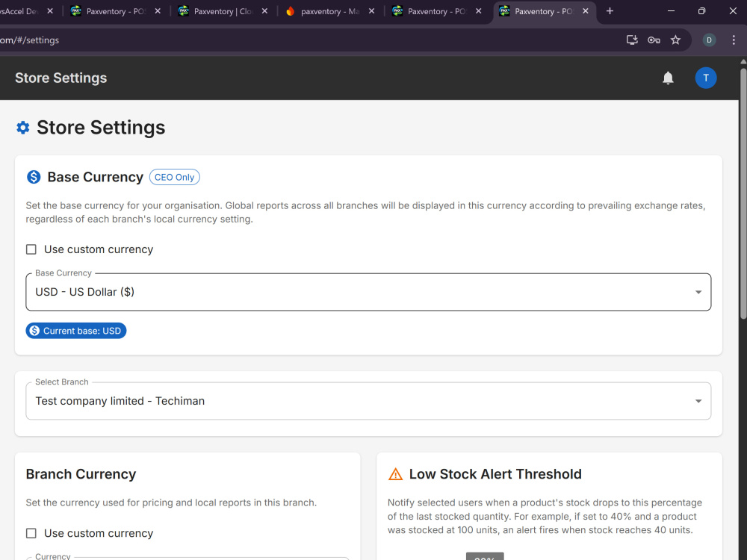The image size is (747, 560).
Task: Switch to the first Paxventory - PO tab
Action: tap(116, 11)
